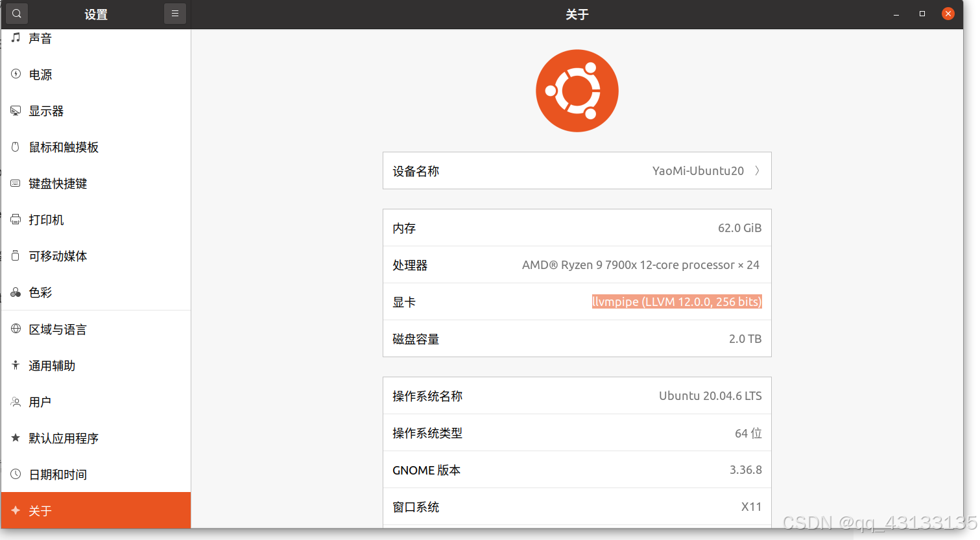Go to 区域与语言 settings
Viewport: 980px width, 540px height.
(x=96, y=329)
